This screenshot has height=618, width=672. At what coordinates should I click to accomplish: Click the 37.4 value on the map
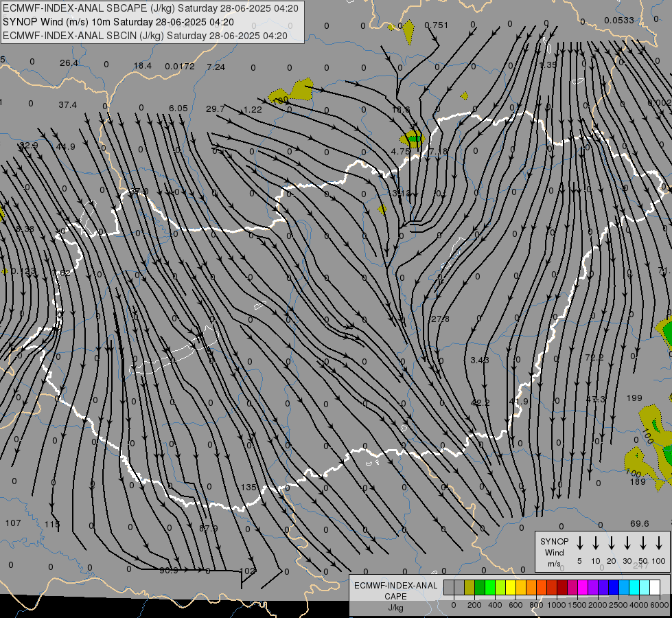68,104
